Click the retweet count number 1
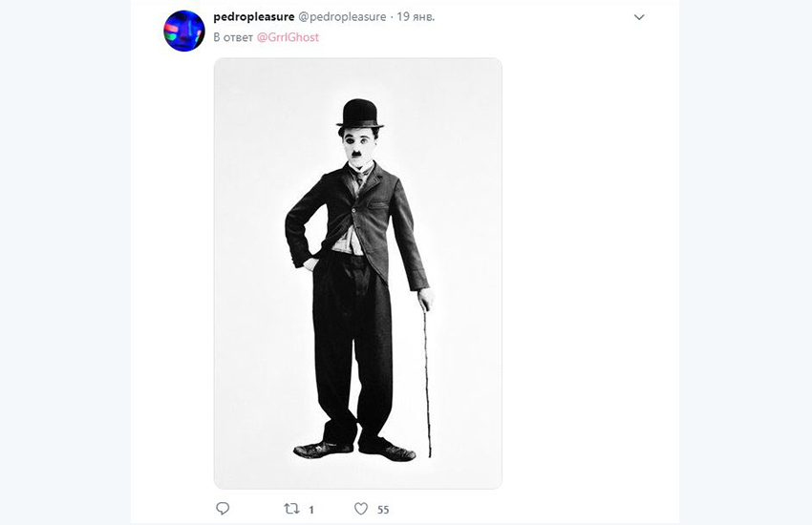 312,510
